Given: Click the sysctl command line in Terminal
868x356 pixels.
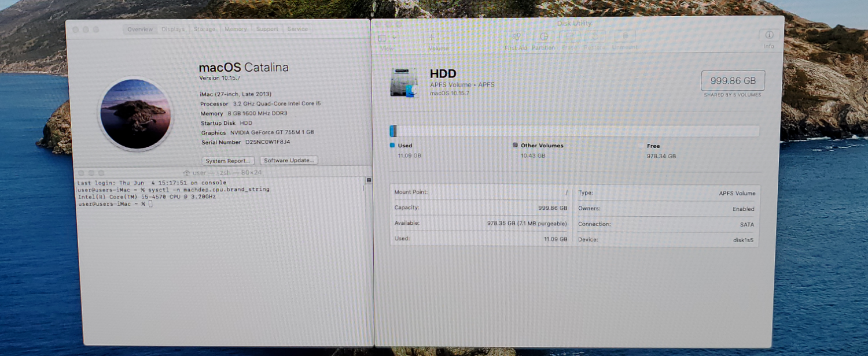Looking at the screenshot, I should [174, 190].
